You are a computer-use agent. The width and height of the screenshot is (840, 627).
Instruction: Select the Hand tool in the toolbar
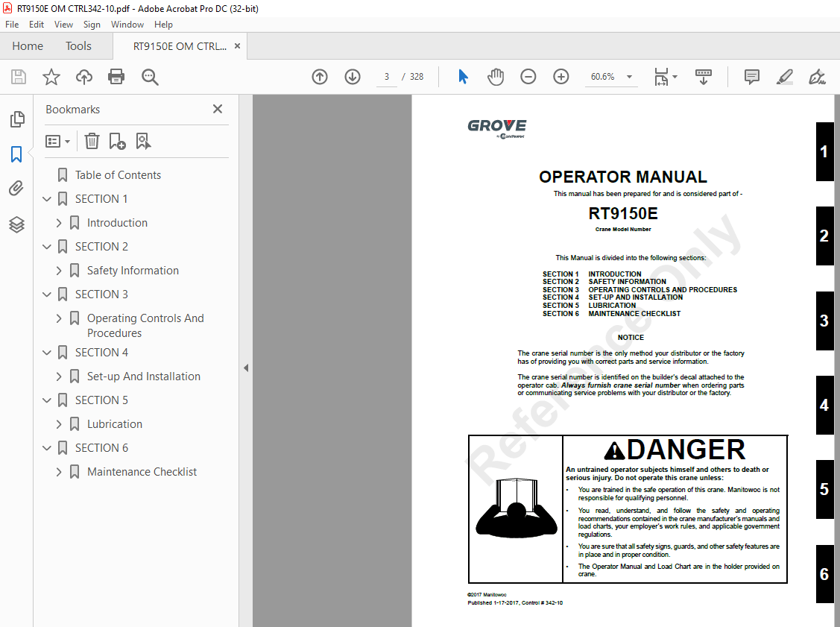click(496, 77)
